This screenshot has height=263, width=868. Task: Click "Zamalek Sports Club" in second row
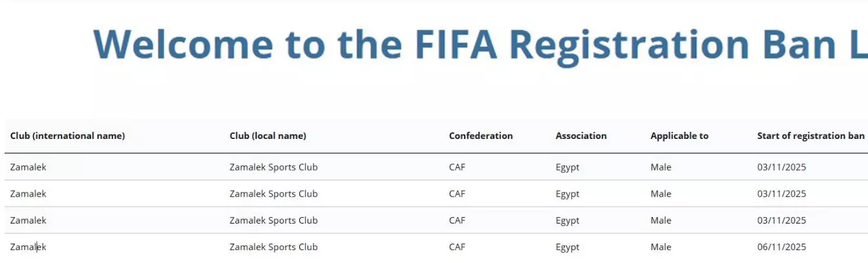pyautogui.click(x=273, y=194)
